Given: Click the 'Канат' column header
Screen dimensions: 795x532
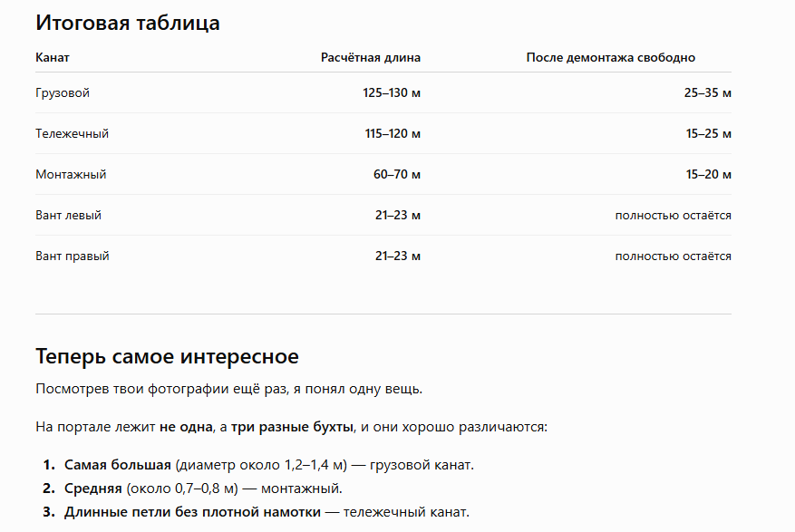Looking at the screenshot, I should coord(53,57).
